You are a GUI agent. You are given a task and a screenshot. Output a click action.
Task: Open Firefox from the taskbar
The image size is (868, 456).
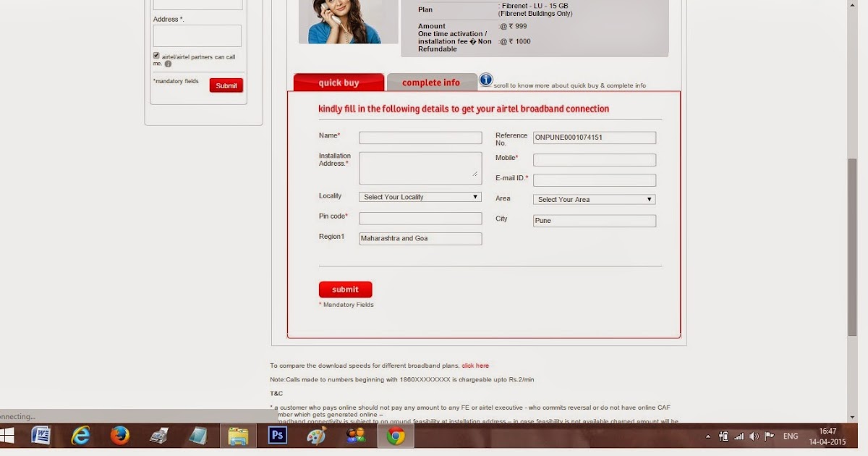119,435
